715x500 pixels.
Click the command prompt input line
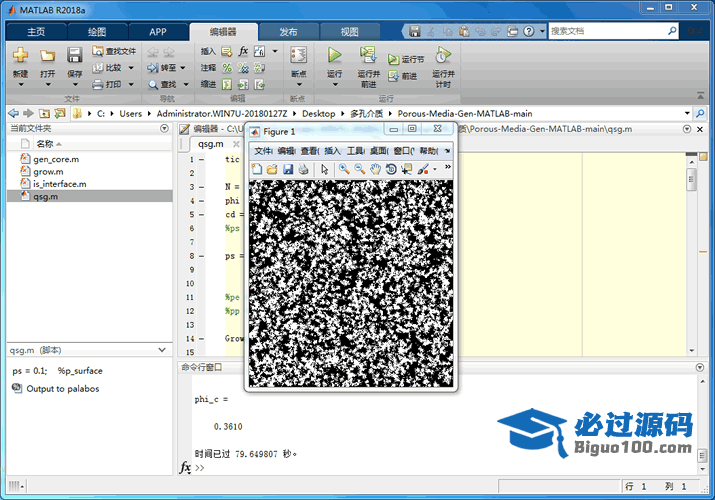point(445,468)
